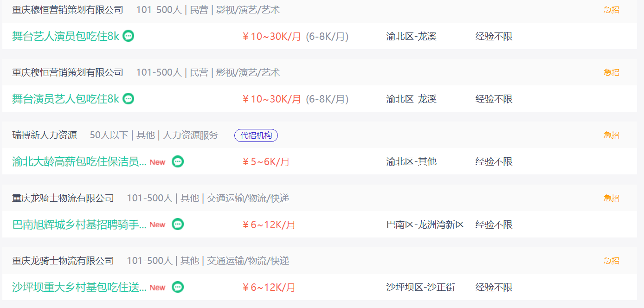Open job 渝北大龄高薪包吃住保洁员
The height and width of the screenshot is (308, 644).
[x=79, y=161]
